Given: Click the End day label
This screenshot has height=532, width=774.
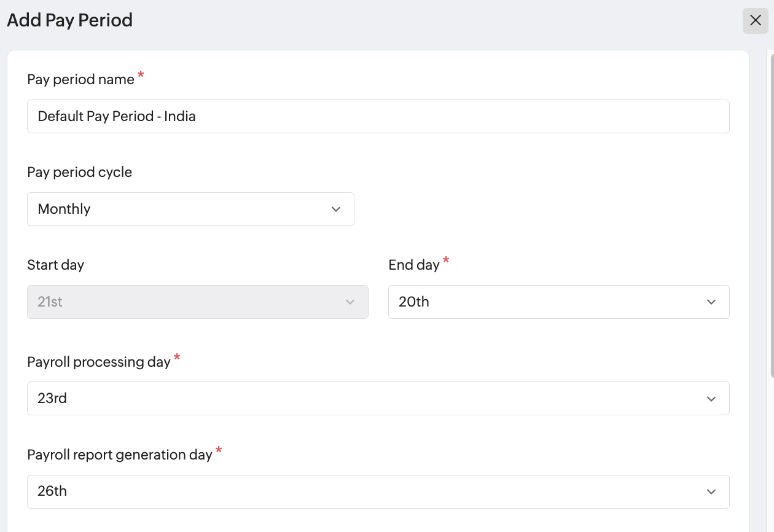Looking at the screenshot, I should 414,265.
